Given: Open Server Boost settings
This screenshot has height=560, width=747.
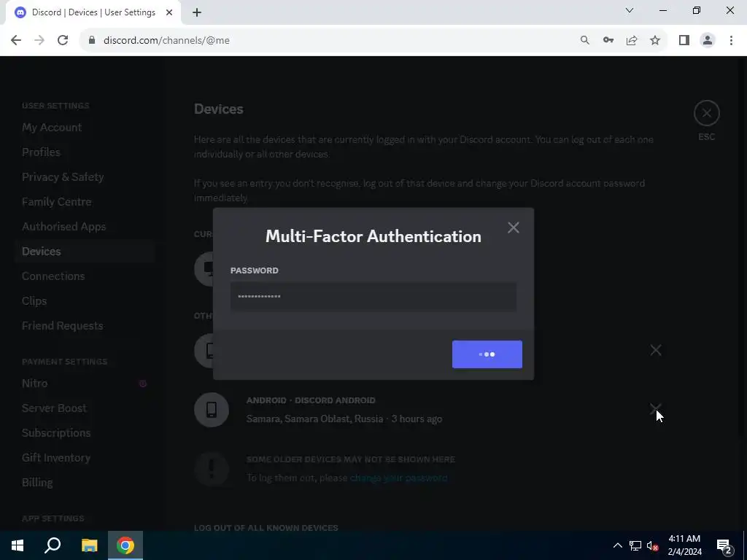Looking at the screenshot, I should [x=54, y=408].
